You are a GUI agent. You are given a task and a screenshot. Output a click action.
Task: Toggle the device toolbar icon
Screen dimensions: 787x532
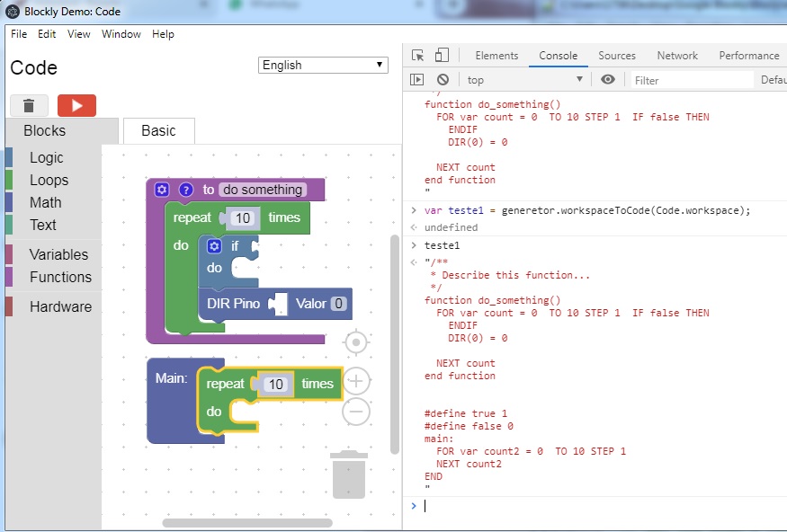(442, 56)
